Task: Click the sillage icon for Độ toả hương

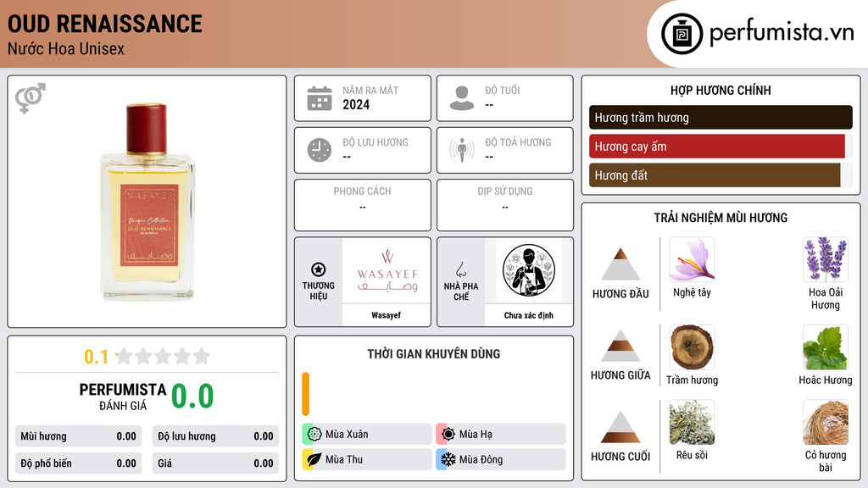Action: [462, 150]
